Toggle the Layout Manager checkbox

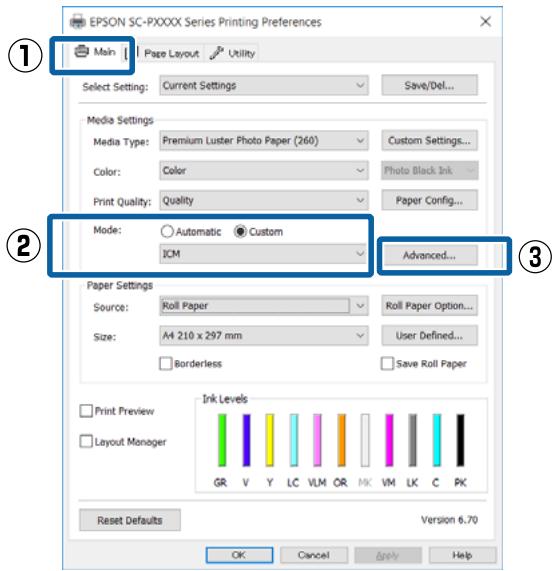point(86,441)
